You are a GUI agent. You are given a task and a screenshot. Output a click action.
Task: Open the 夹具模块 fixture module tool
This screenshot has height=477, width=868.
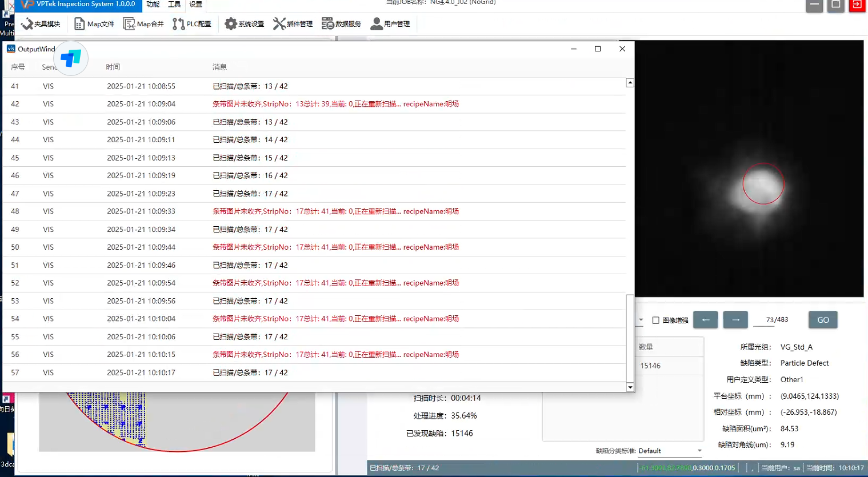coord(41,24)
